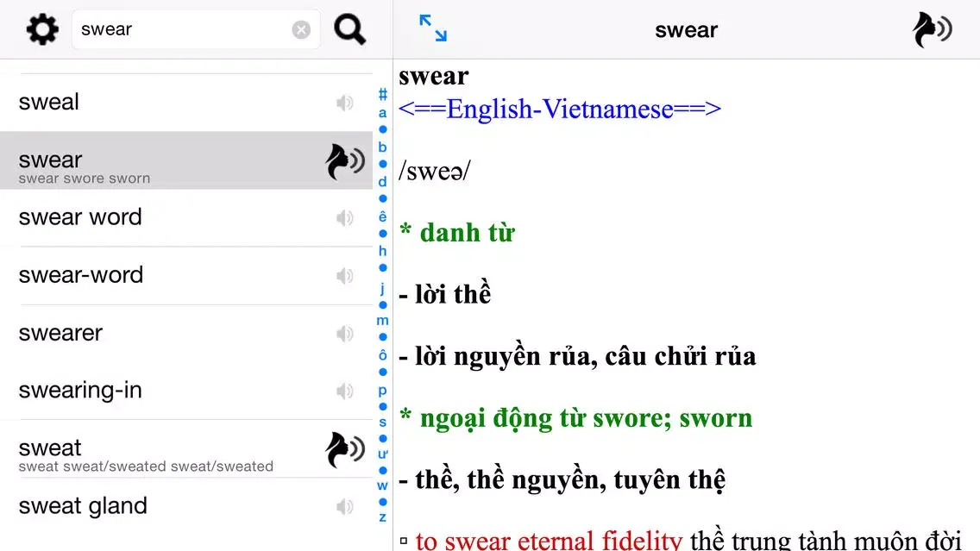This screenshot has width=980, height=551.
Task: Jump to letter j in index
Action: tap(382, 288)
